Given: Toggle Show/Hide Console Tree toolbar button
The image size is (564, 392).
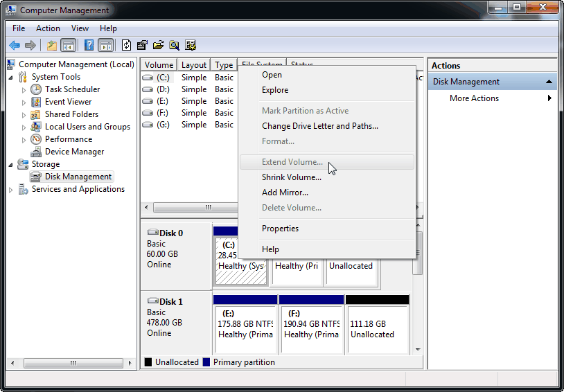Looking at the screenshot, I should coord(69,45).
